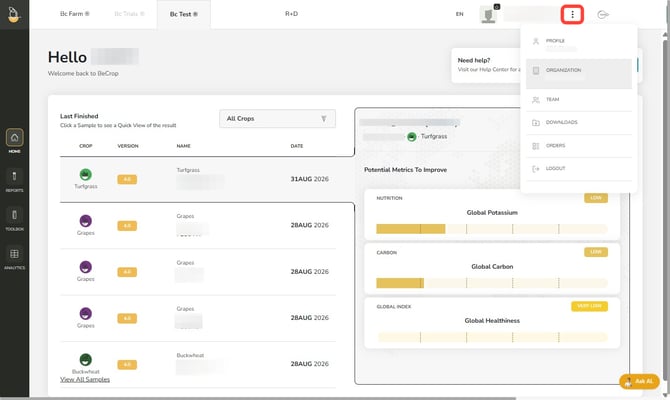Click the DATE column header
Image resolution: width=670 pixels, height=400 pixels.
point(297,146)
